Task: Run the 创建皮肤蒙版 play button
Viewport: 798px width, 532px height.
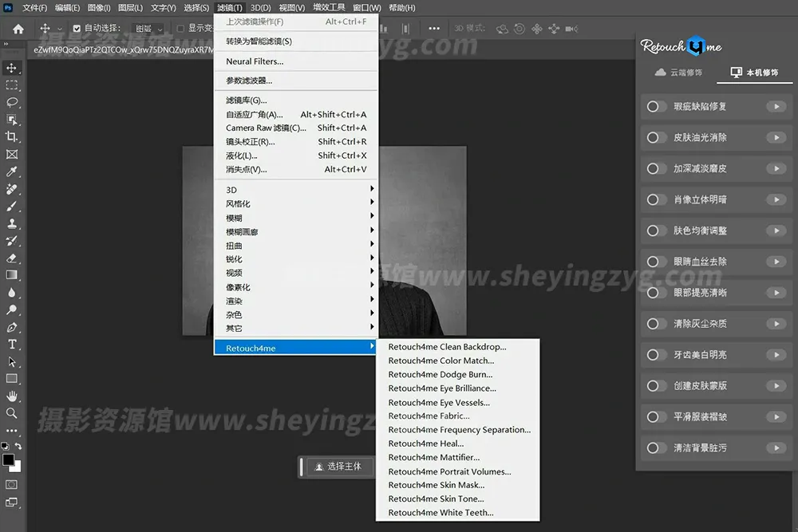Action: coord(776,385)
